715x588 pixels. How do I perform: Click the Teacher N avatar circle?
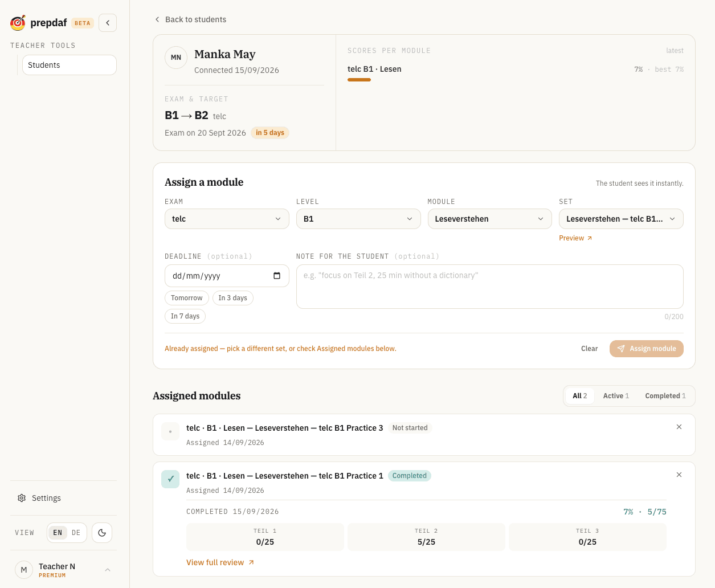24,570
